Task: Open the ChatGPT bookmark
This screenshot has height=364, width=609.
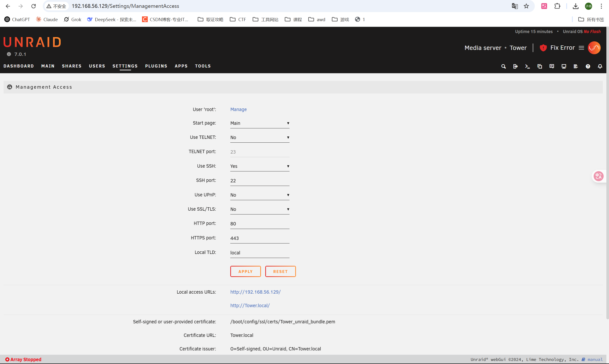Action: pyautogui.click(x=17, y=19)
